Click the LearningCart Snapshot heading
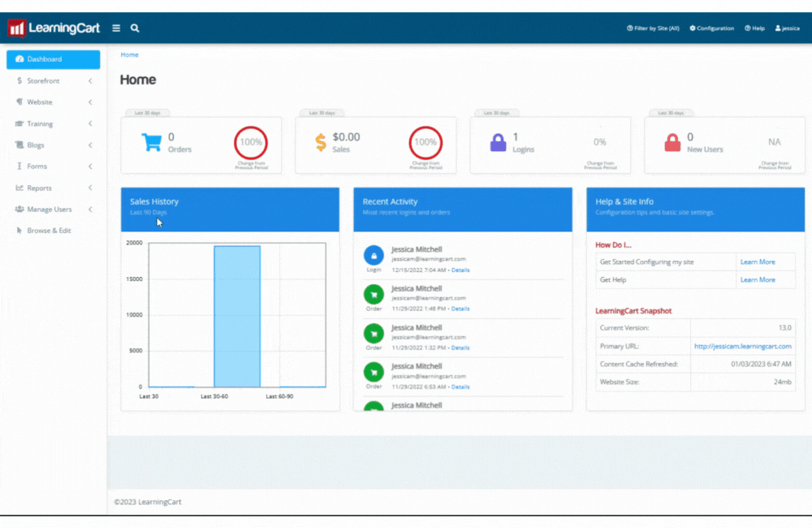The height and width of the screenshot is (528, 812). [633, 311]
